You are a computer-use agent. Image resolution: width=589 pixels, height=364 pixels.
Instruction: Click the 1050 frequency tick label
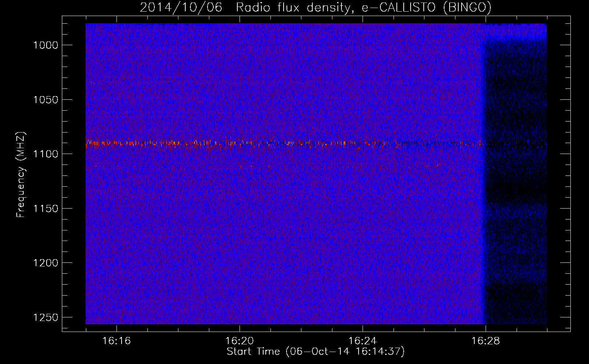pyautogui.click(x=46, y=100)
